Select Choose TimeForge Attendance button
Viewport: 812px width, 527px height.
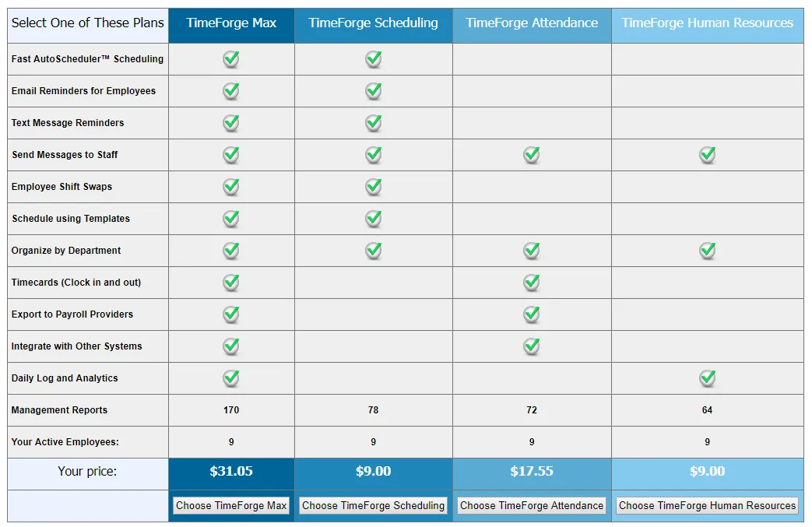coord(531,505)
